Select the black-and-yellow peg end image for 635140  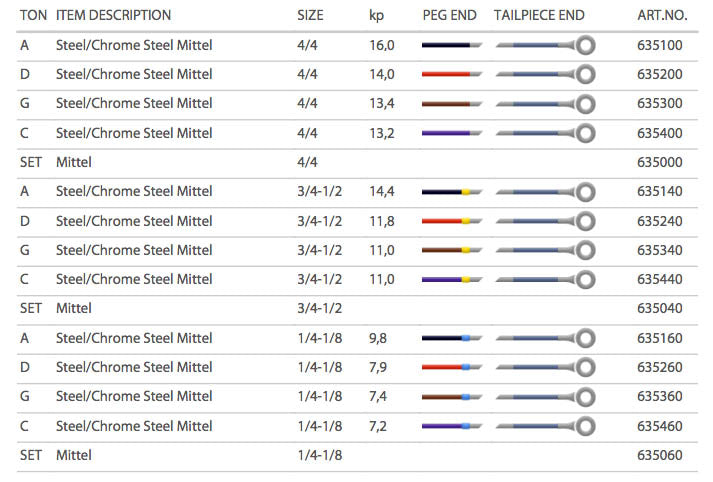(451, 191)
